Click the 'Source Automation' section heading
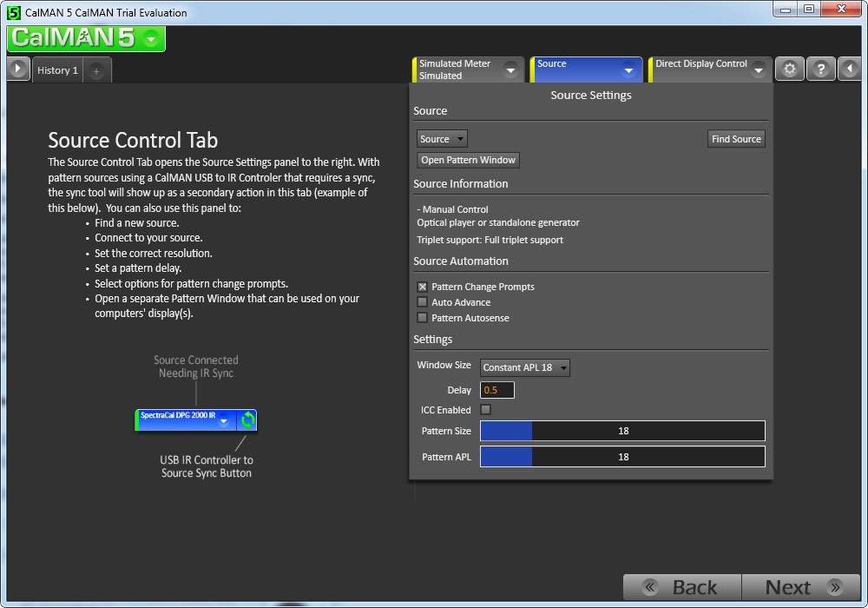Viewport: 868px width, 608px height. (x=461, y=261)
